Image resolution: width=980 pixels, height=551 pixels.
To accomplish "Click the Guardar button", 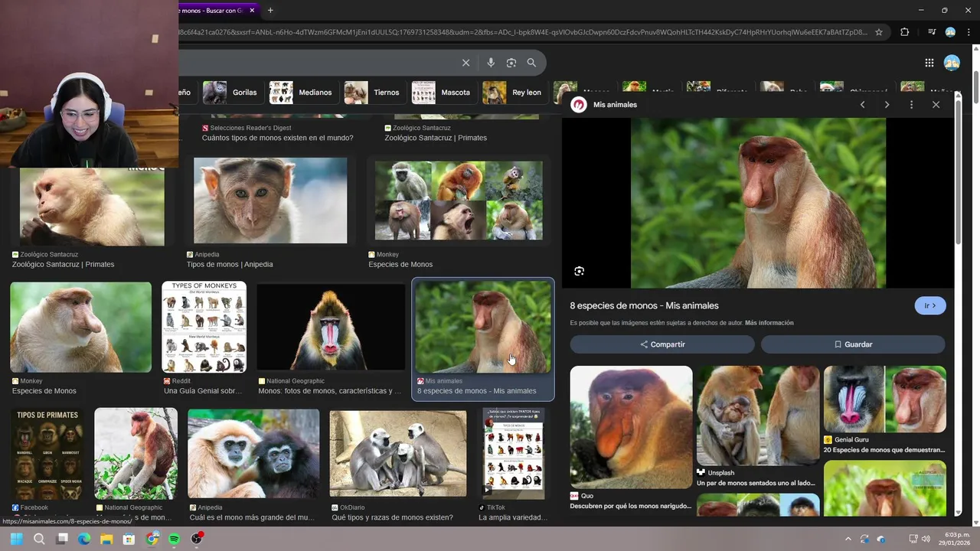I will [x=853, y=344].
